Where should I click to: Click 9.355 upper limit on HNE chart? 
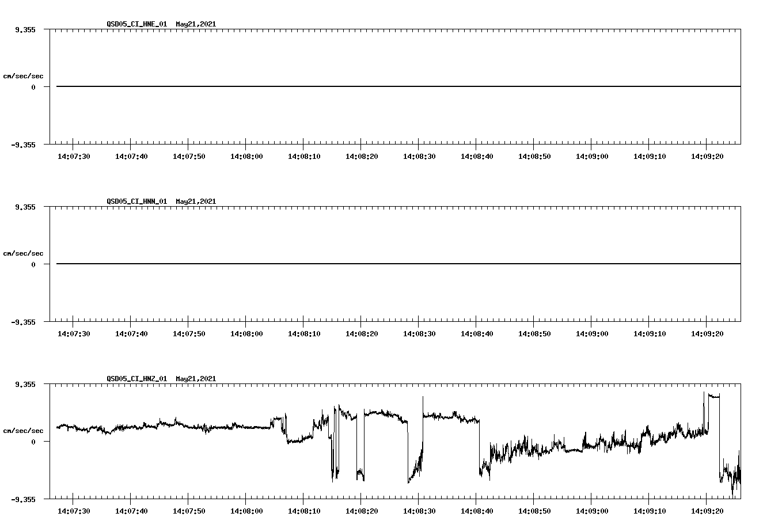[x=25, y=29]
